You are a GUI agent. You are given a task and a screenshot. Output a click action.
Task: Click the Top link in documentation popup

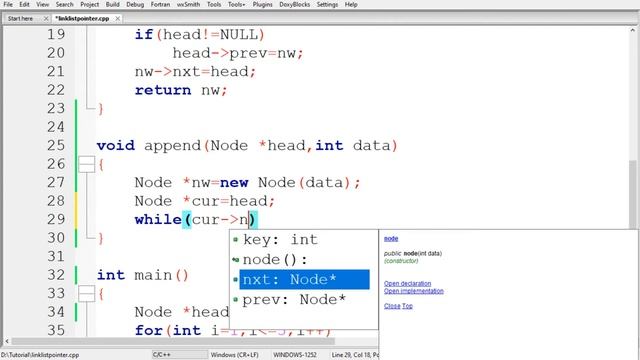407,306
